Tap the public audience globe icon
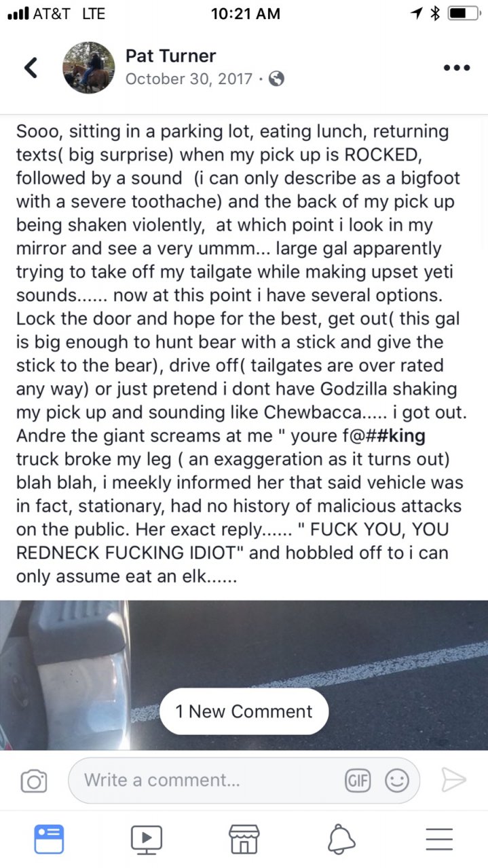 (x=276, y=79)
